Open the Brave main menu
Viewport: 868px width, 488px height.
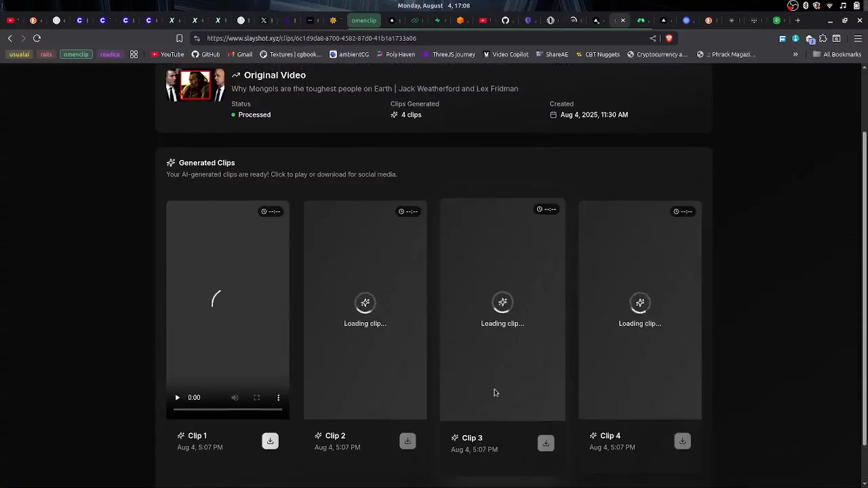[x=858, y=39]
